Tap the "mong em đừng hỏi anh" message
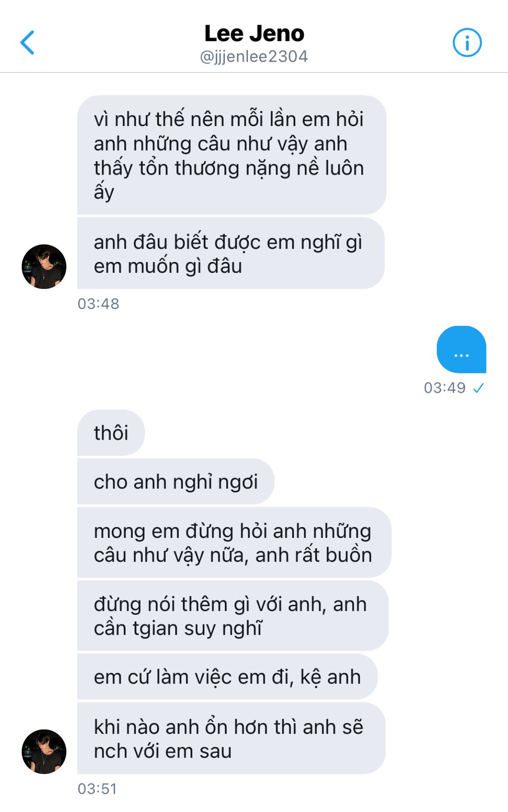Image resolution: width=508 pixels, height=812 pixels. (x=234, y=543)
